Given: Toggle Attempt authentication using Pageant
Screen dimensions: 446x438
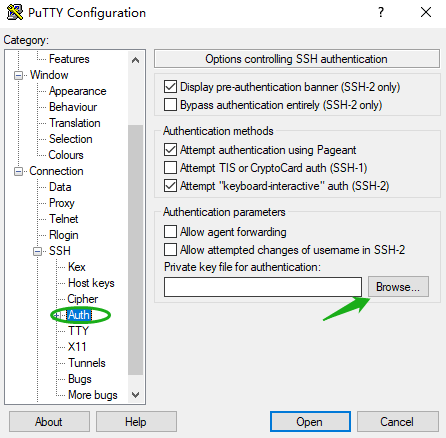Looking at the screenshot, I should (170, 150).
